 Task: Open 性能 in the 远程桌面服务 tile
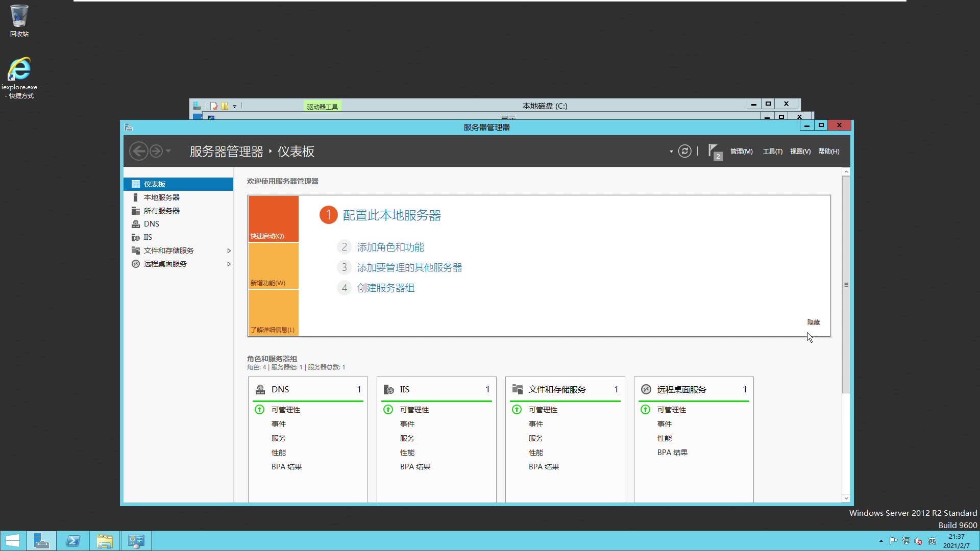tap(665, 438)
